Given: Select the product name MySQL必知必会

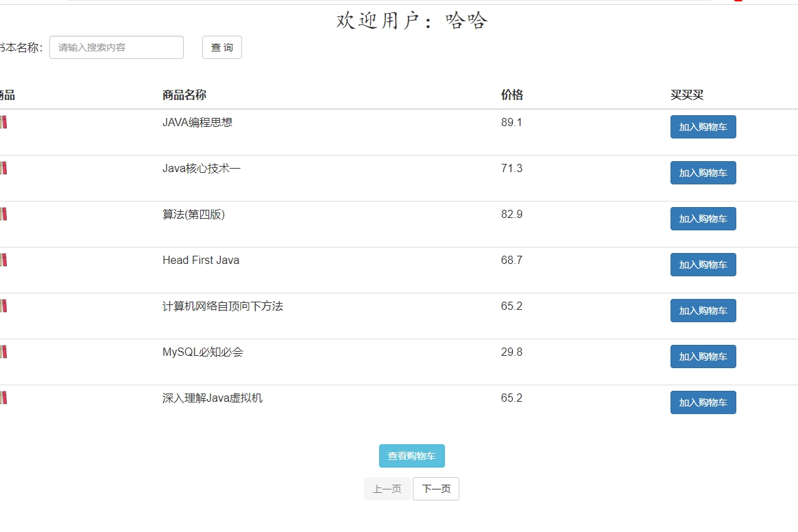Looking at the screenshot, I should pyautogui.click(x=202, y=352).
